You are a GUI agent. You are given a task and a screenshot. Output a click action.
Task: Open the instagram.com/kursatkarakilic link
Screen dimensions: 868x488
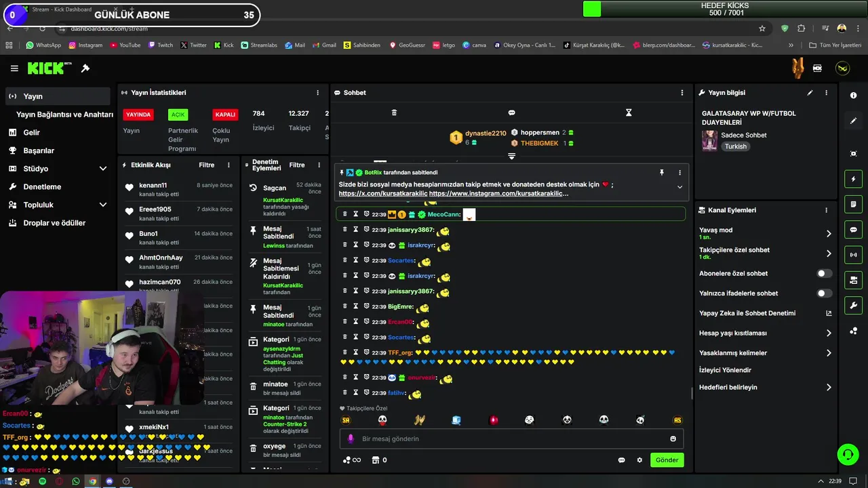[498, 194]
